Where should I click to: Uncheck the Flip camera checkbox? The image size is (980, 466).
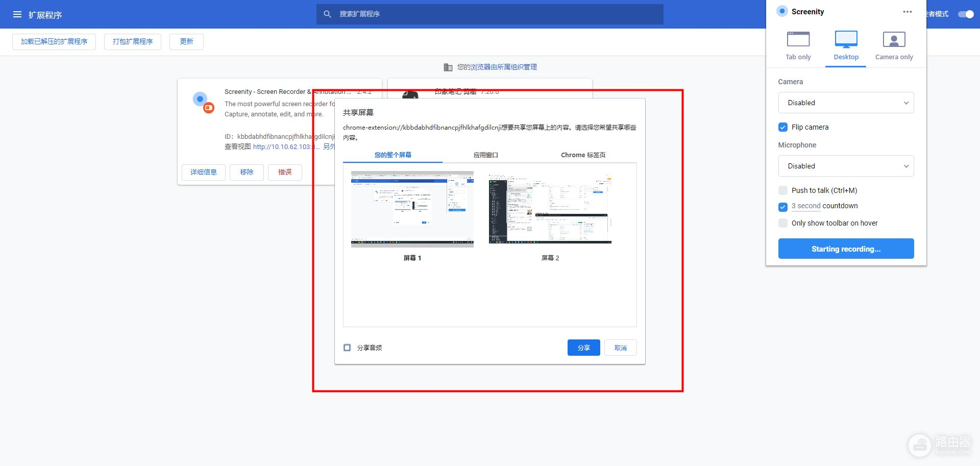(783, 127)
